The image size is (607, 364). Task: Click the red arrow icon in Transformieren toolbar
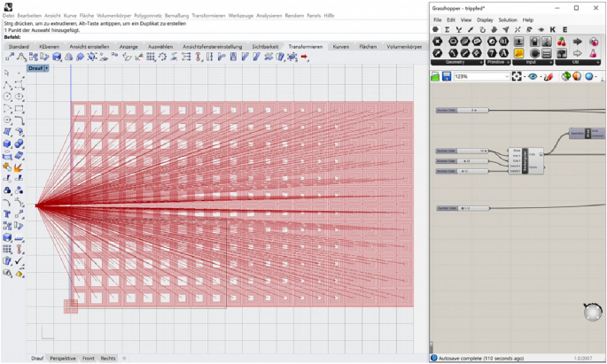(305, 57)
